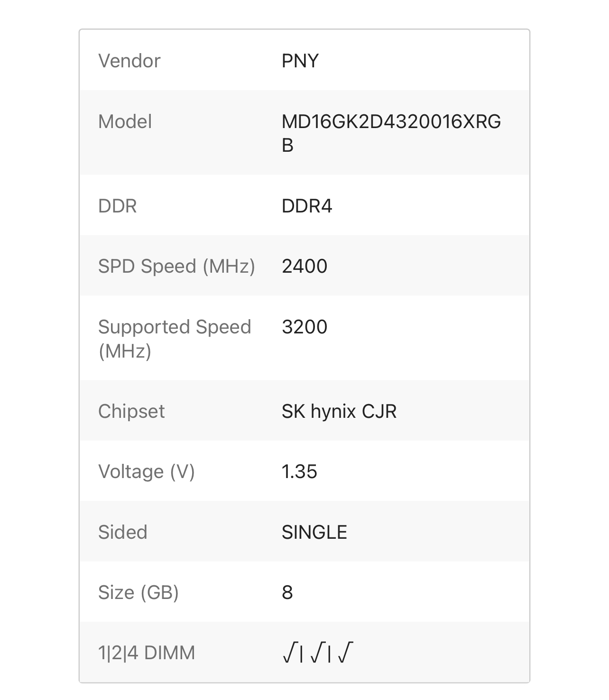Click the PNY vendor value
This screenshot has width=609, height=700.
pyautogui.click(x=300, y=61)
